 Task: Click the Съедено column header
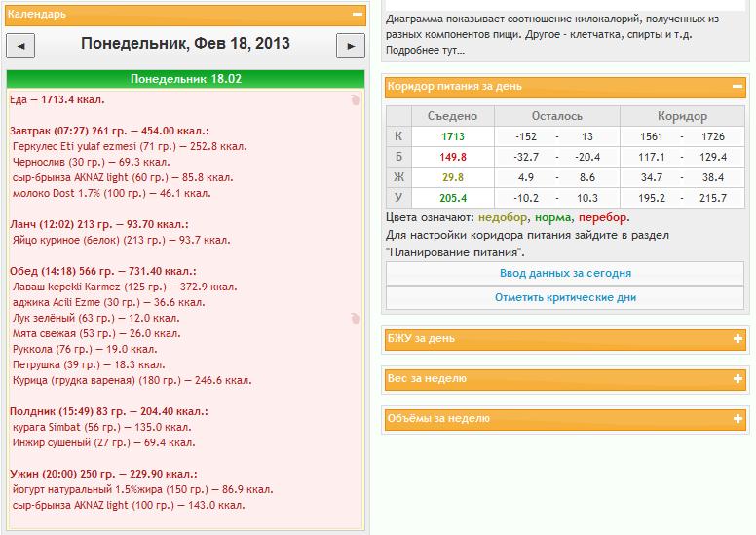click(452, 116)
